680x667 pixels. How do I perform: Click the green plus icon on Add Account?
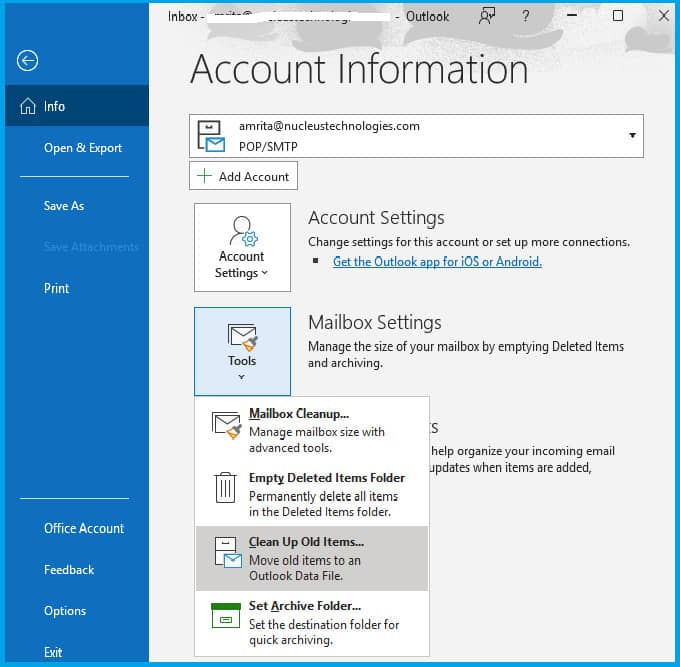(204, 176)
